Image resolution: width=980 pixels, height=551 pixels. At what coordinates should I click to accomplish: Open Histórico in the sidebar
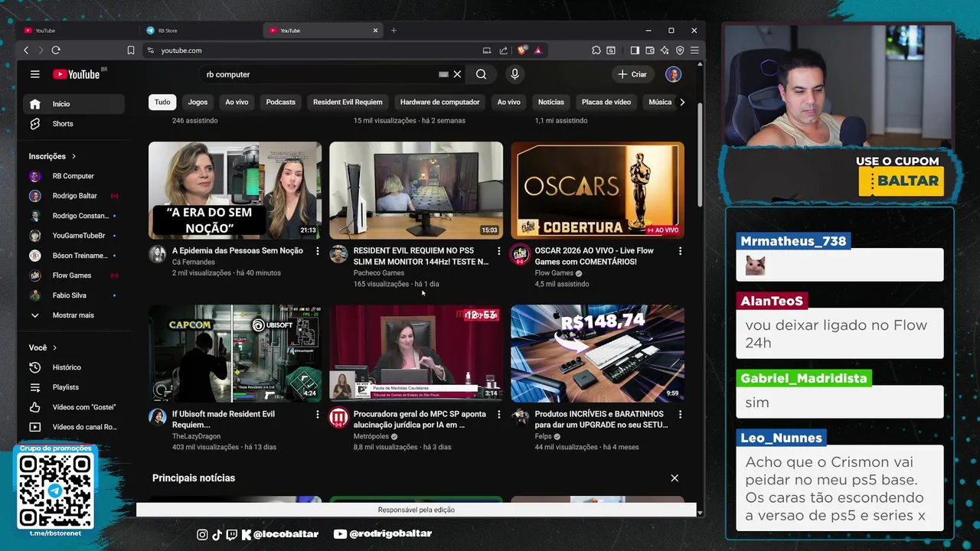74,367
